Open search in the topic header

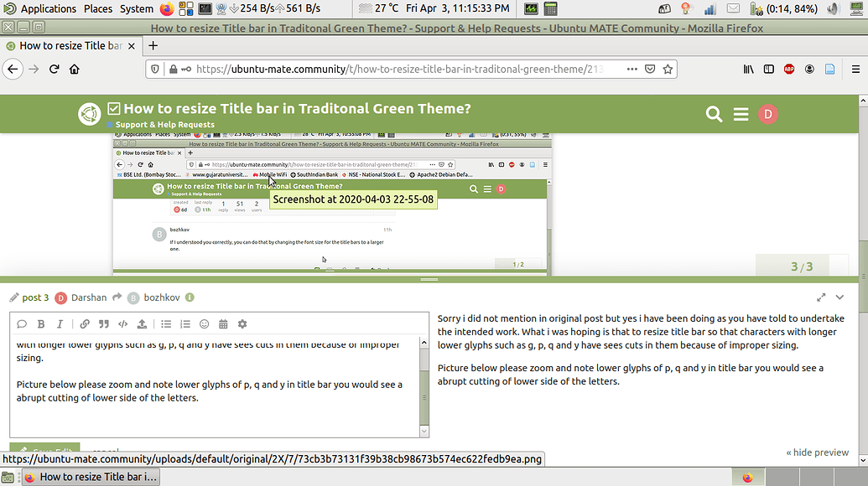pos(714,114)
